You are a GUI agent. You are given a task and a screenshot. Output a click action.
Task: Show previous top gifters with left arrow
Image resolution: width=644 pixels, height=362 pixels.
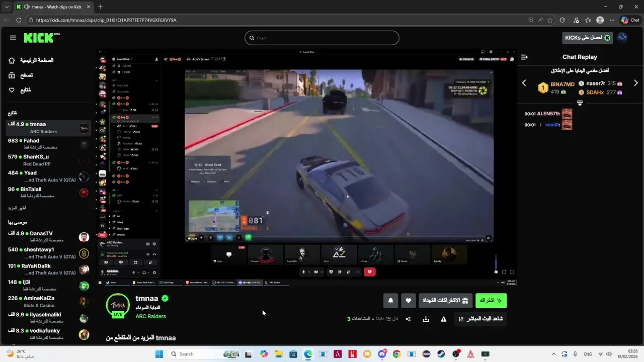tap(524, 83)
